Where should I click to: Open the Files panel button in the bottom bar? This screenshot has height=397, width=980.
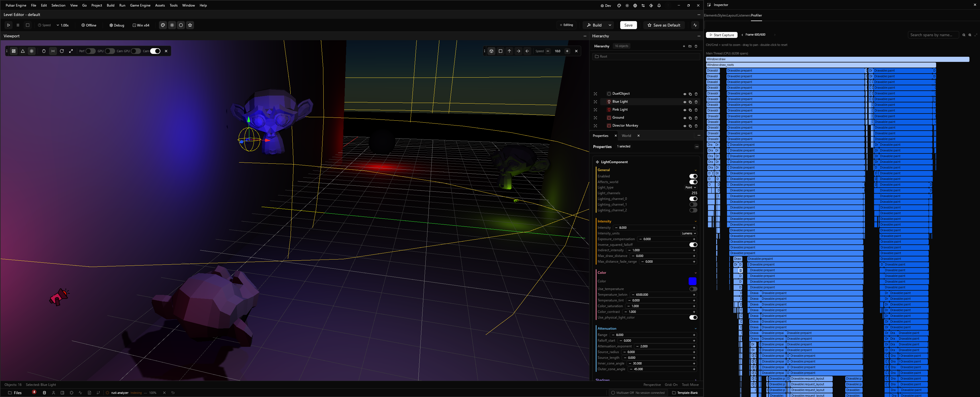coord(15,393)
